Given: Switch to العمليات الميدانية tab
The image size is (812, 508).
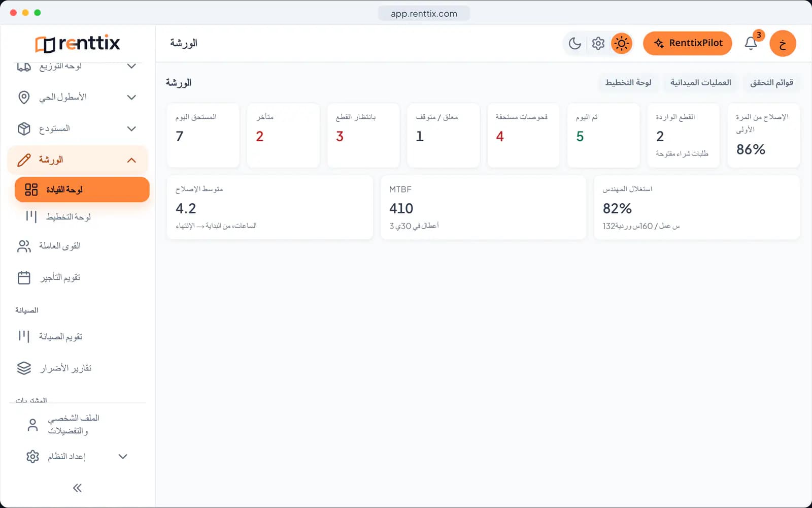Looking at the screenshot, I should point(701,82).
